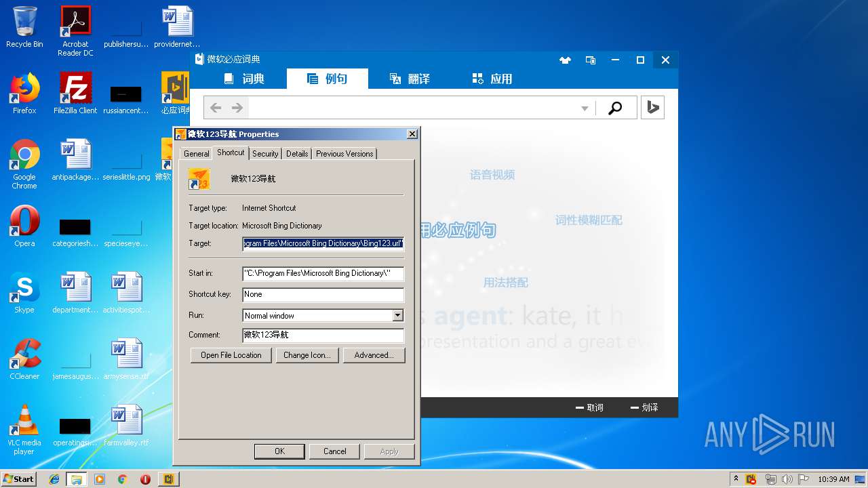Open the Start menu

[19, 479]
